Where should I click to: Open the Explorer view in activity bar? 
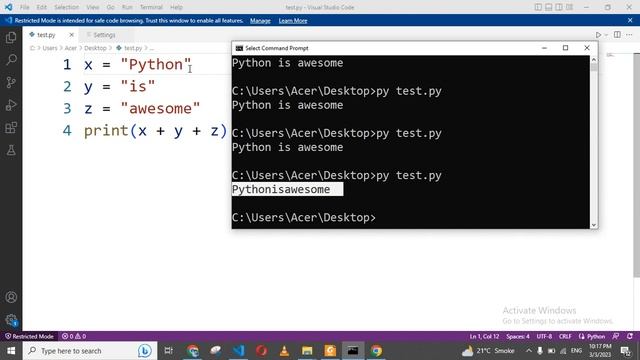(11, 38)
